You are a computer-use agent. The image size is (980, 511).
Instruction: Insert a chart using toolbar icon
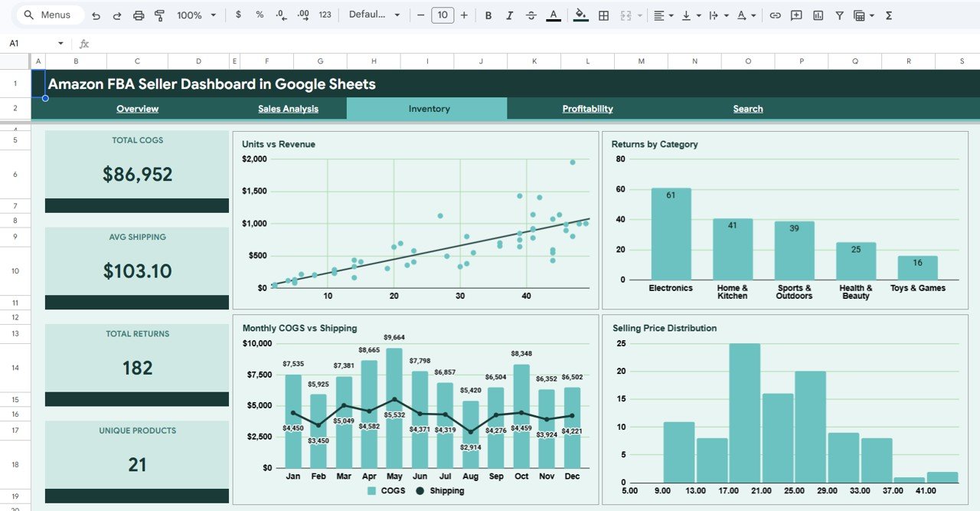(x=818, y=15)
